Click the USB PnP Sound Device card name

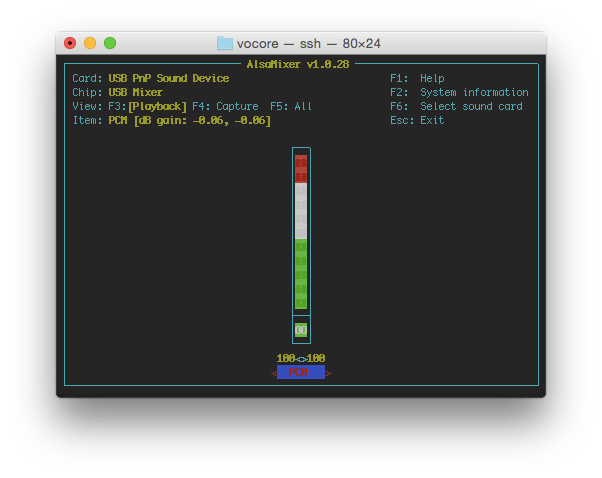click(168, 78)
